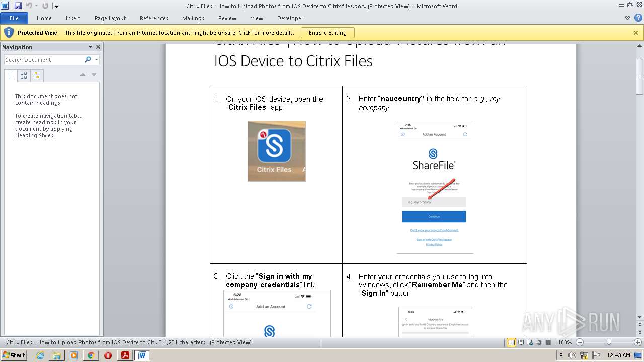Image resolution: width=644 pixels, height=362 pixels.
Task: Click the zoom slider handle
Action: (609, 342)
